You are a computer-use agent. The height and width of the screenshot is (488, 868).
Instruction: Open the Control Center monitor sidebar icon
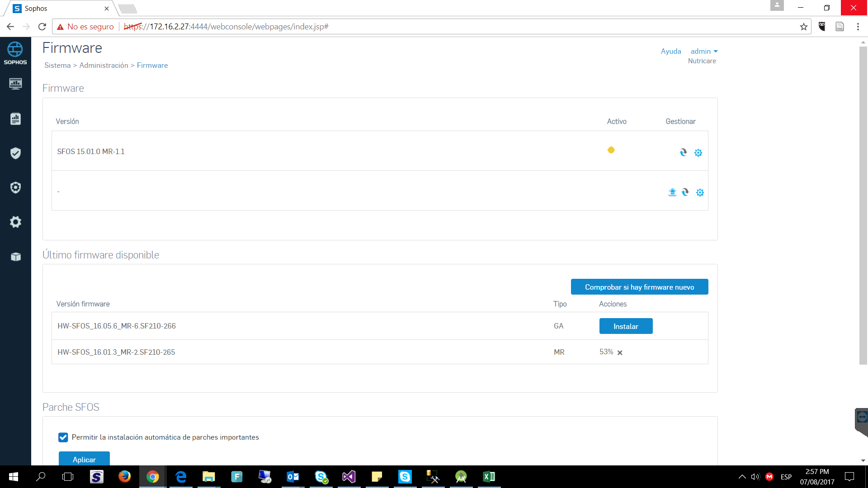(x=15, y=84)
